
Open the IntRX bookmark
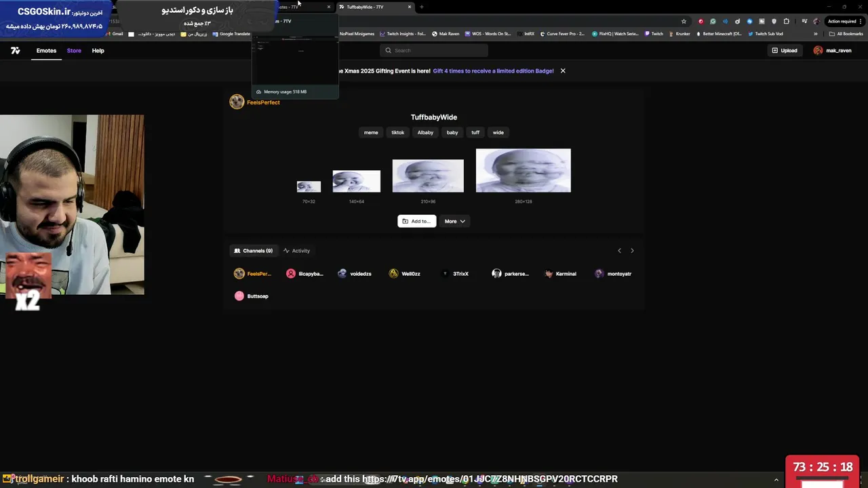[x=526, y=34]
